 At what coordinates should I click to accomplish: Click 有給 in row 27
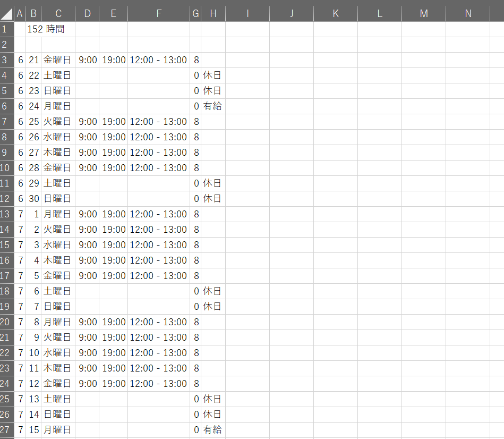[212, 430]
